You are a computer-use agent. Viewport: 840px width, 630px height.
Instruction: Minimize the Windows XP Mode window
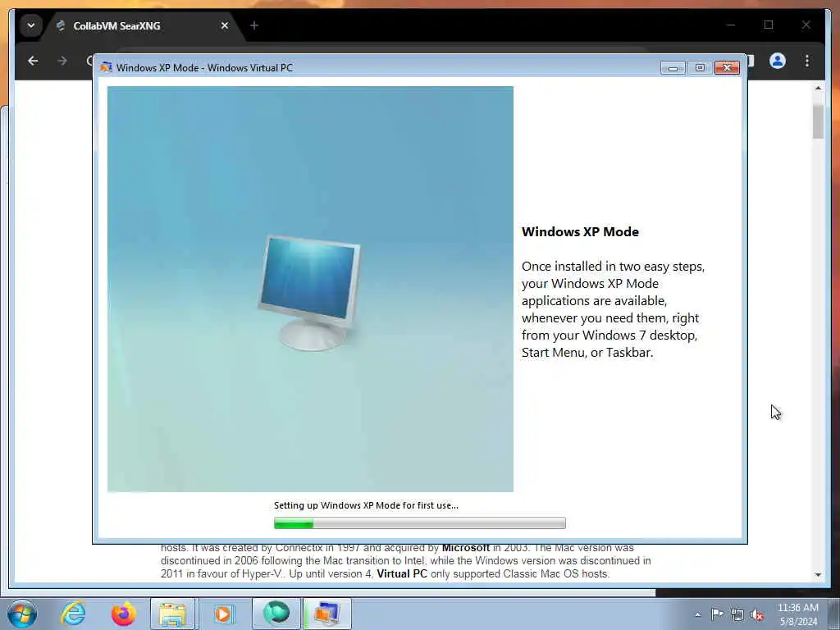click(673, 68)
